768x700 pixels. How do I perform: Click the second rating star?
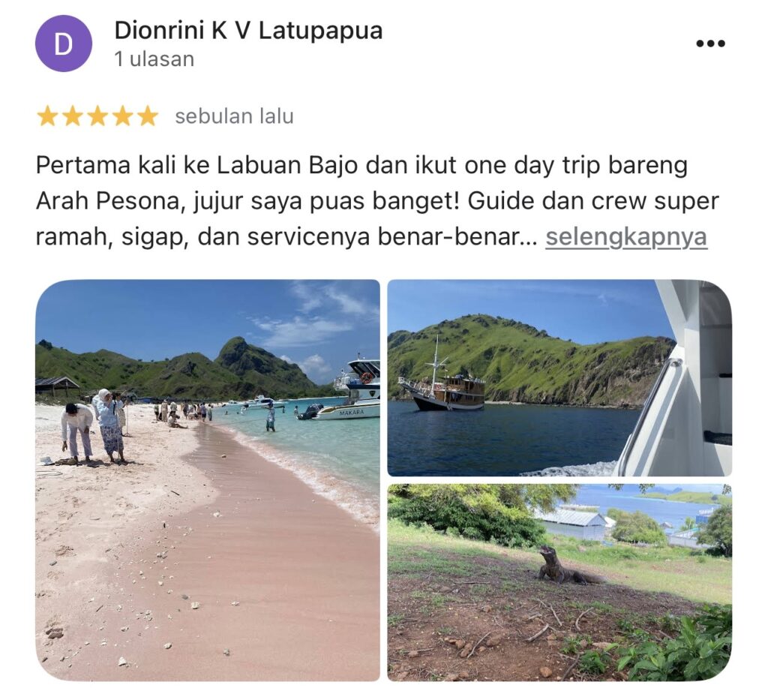tap(73, 116)
